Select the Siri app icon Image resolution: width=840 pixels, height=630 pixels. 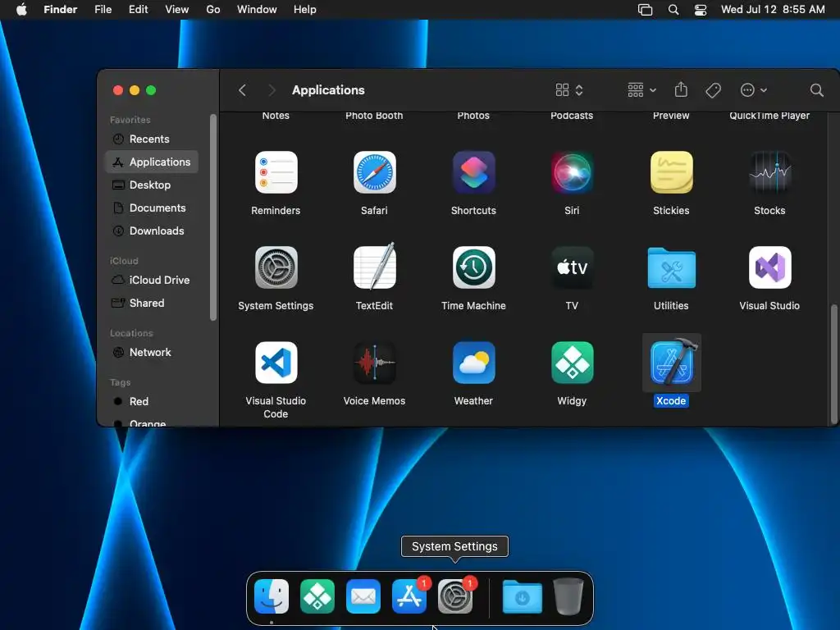point(572,172)
